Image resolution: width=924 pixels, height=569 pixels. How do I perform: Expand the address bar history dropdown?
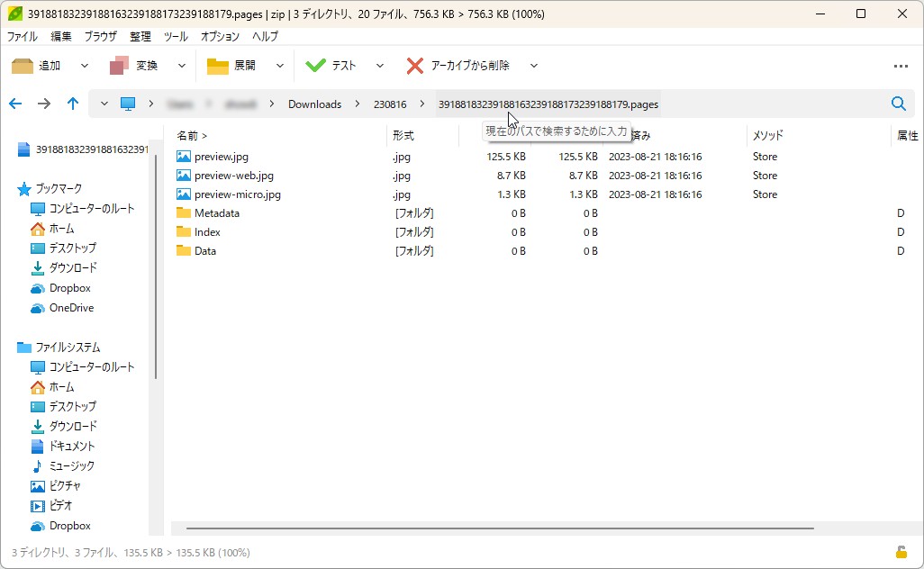click(x=104, y=104)
